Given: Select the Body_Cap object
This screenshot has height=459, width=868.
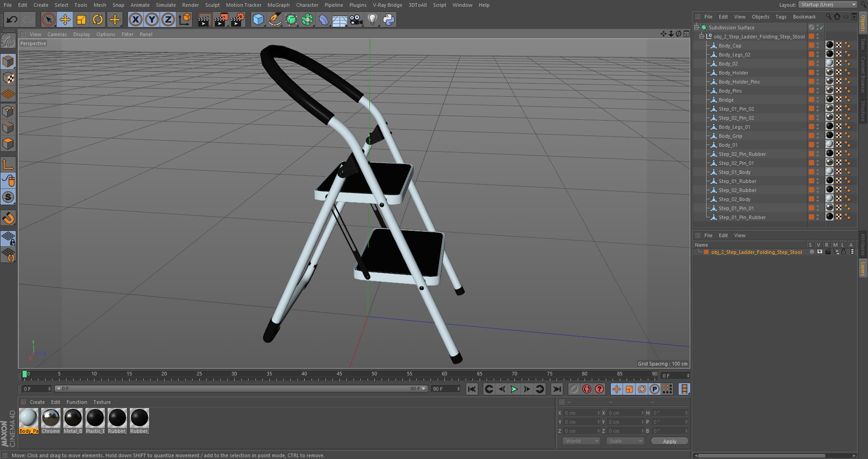Looking at the screenshot, I should tap(730, 46).
